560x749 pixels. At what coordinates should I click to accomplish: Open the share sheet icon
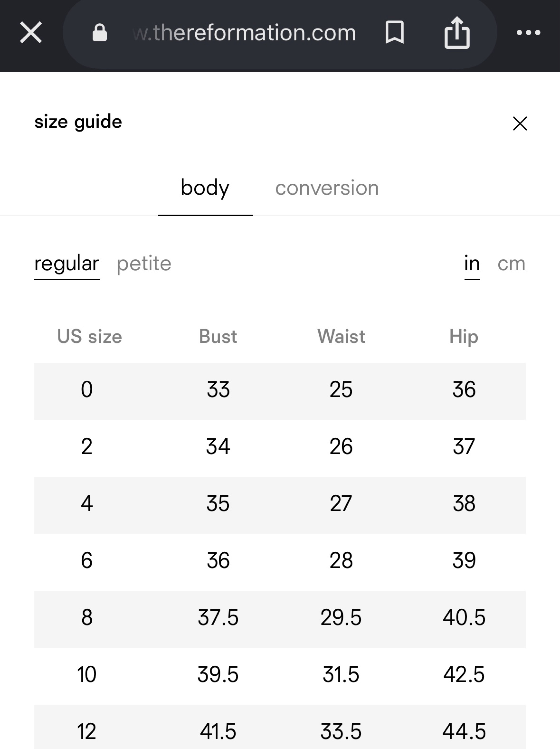[x=457, y=33]
